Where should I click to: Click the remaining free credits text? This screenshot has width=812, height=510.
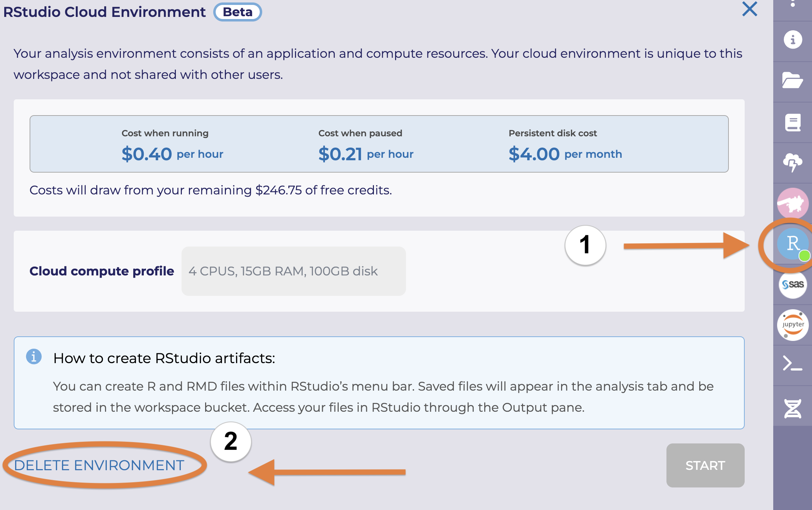click(x=210, y=190)
